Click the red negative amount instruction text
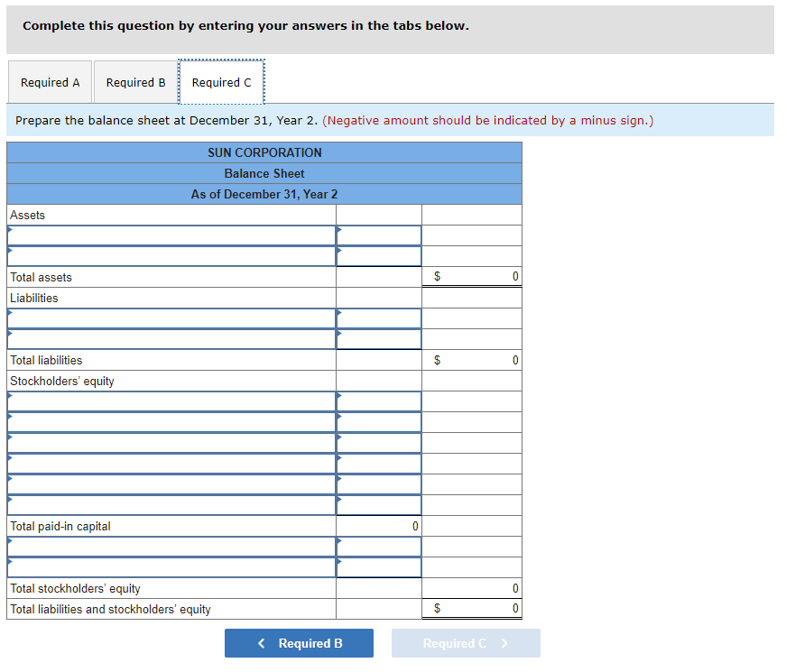 pyautogui.click(x=487, y=121)
